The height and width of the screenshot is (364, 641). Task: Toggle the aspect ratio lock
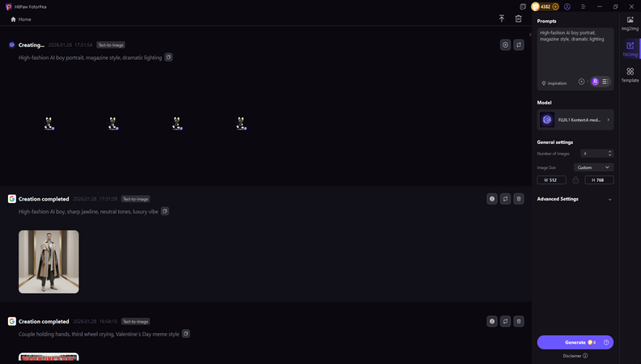click(x=575, y=180)
